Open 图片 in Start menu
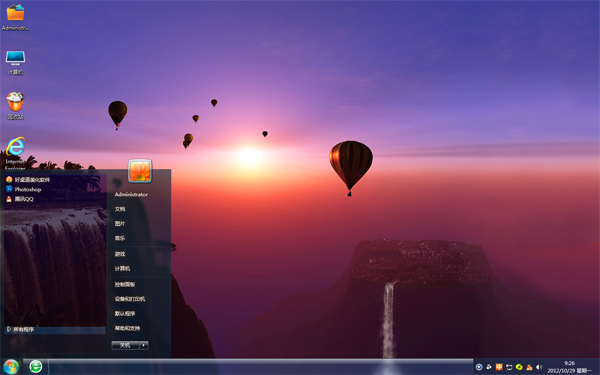The width and height of the screenshot is (600, 375). pyautogui.click(x=120, y=223)
